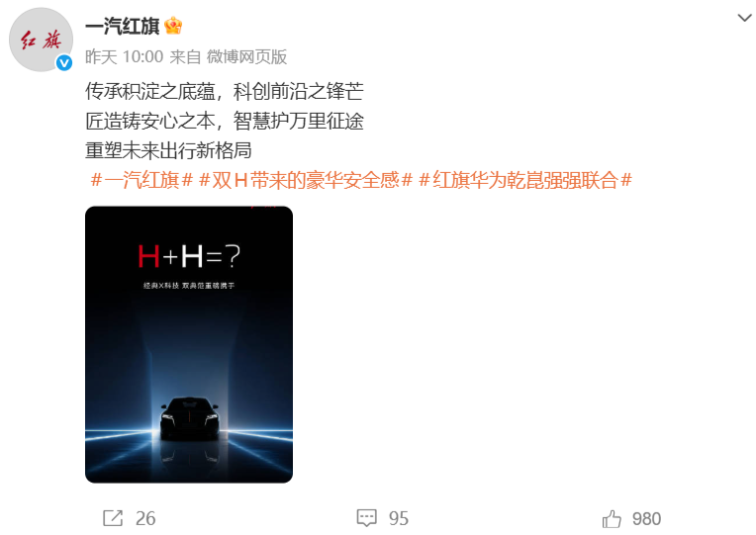The width and height of the screenshot is (756, 535).
Task: Click the like count 980
Action: 646,518
